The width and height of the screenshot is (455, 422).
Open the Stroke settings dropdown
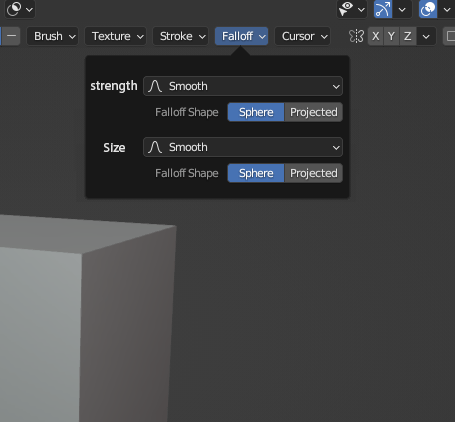coord(180,36)
